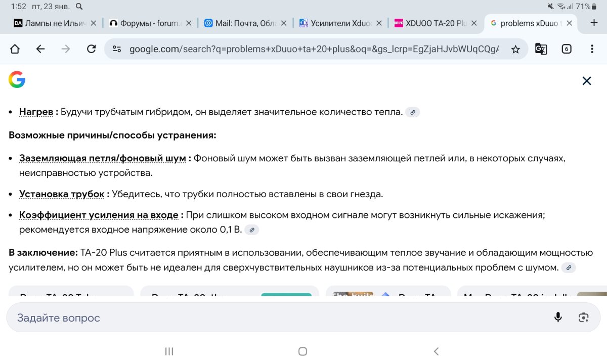The height and width of the screenshot is (364, 607).
Task: Open Google Lens camera search icon
Action: tap(584, 317)
